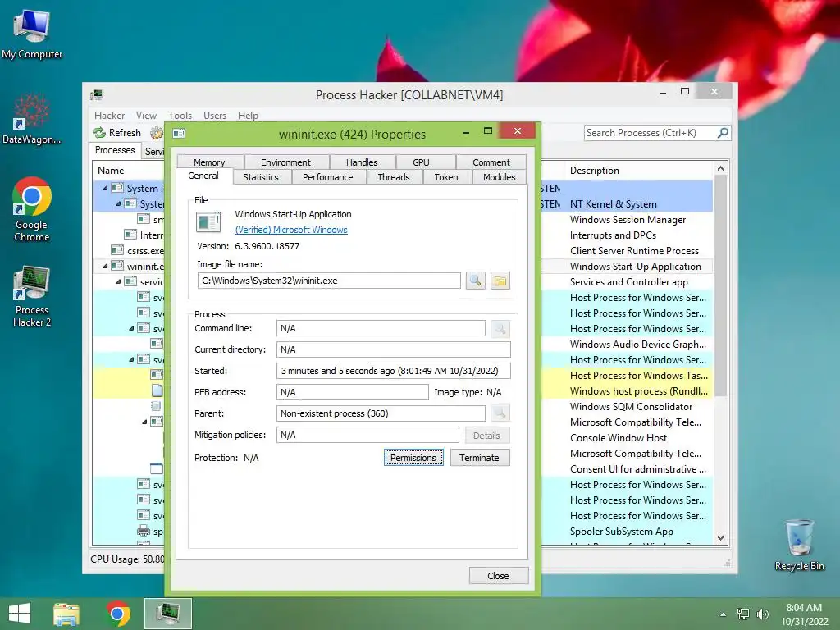Click the Windows Start button
The width and height of the screenshot is (840, 630).
20,614
